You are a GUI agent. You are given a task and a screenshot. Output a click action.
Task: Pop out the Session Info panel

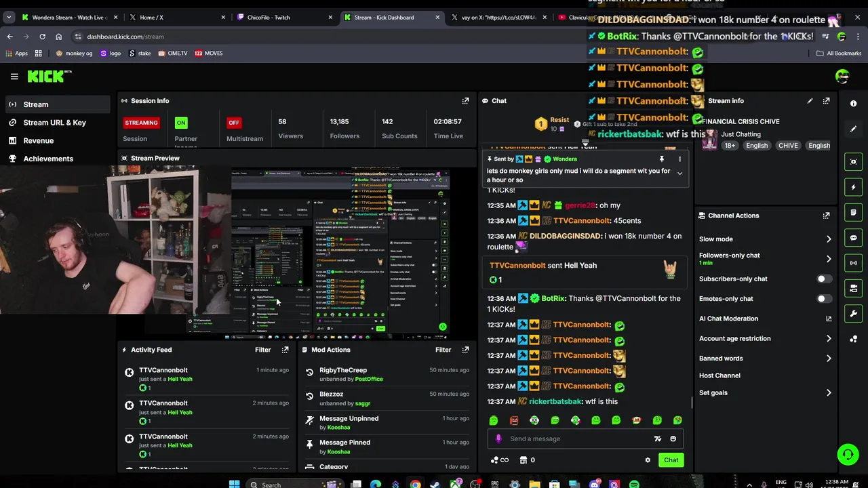click(x=465, y=100)
